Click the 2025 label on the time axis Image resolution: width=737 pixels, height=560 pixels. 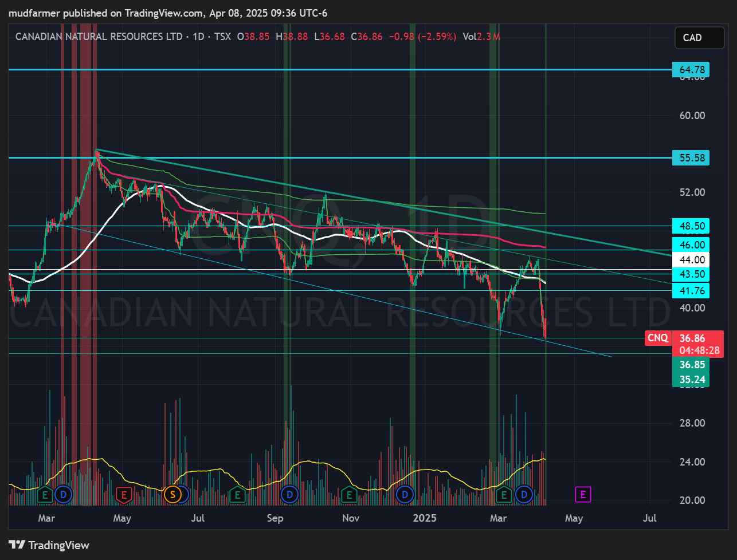pyautogui.click(x=426, y=518)
